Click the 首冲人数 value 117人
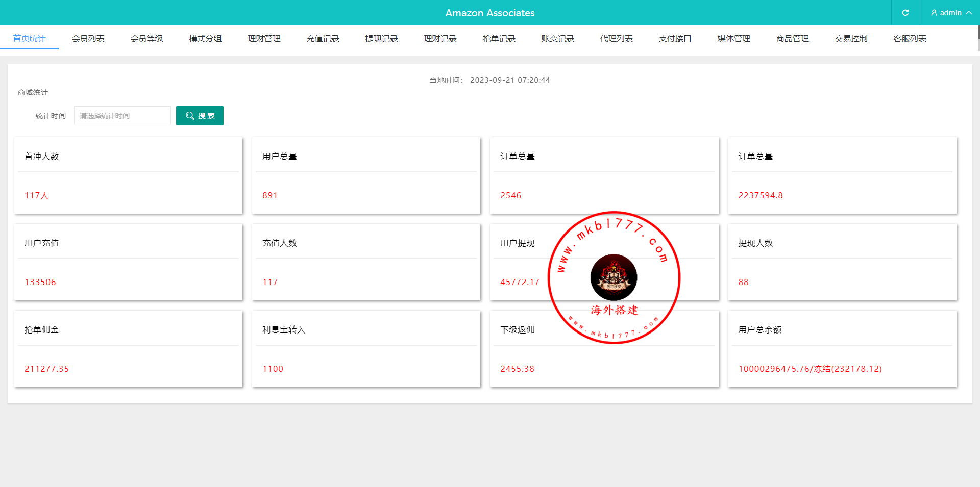The image size is (980, 487). click(x=37, y=195)
